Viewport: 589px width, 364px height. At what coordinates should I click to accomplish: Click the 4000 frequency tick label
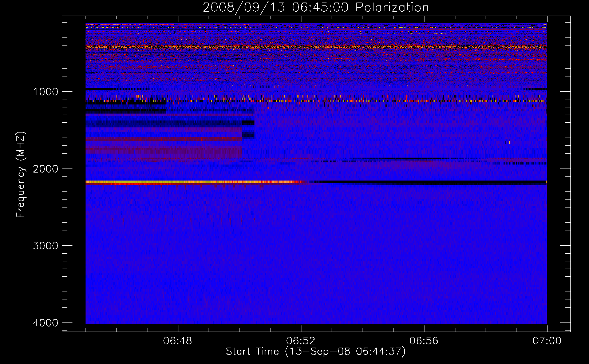(46, 323)
